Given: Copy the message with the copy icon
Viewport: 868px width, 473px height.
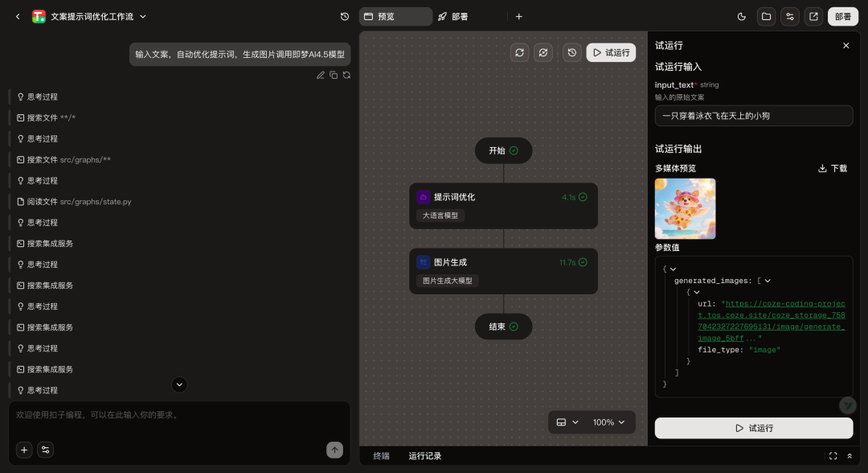Looking at the screenshot, I should 334,75.
